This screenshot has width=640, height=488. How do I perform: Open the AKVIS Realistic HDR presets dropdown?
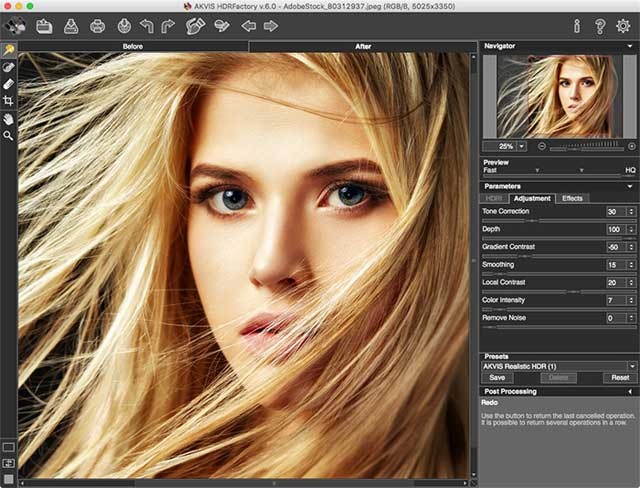tap(631, 366)
